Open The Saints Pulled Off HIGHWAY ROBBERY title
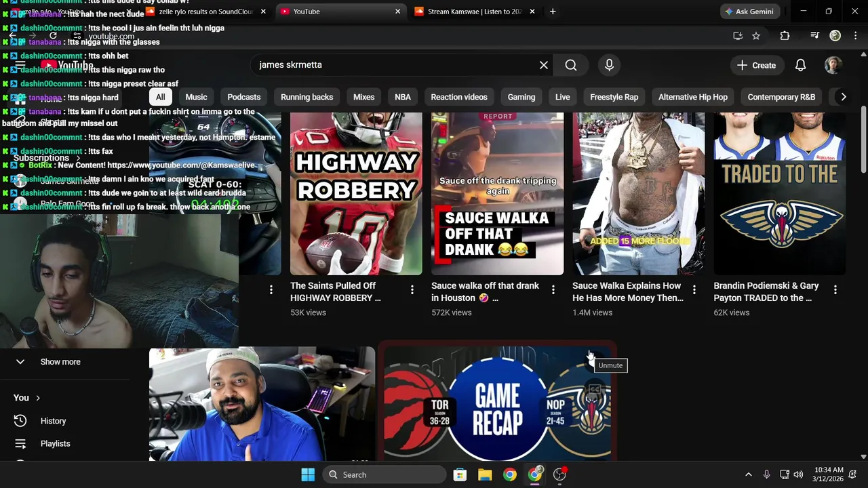 (x=336, y=291)
